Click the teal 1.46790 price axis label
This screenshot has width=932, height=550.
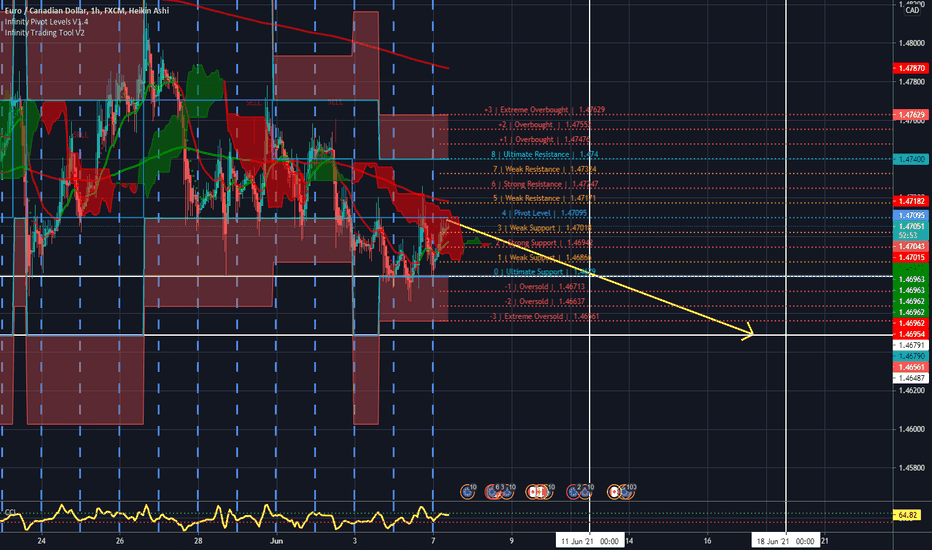[x=911, y=356]
